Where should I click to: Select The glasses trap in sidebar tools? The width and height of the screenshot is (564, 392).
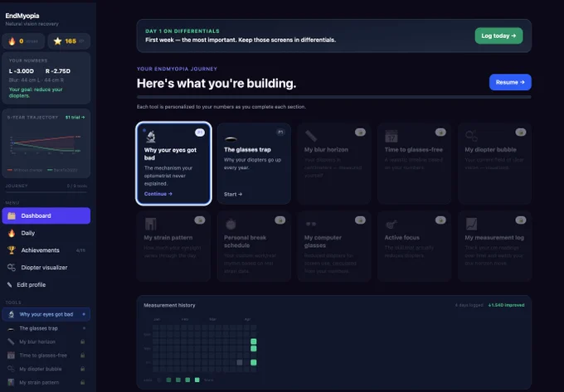46,328
